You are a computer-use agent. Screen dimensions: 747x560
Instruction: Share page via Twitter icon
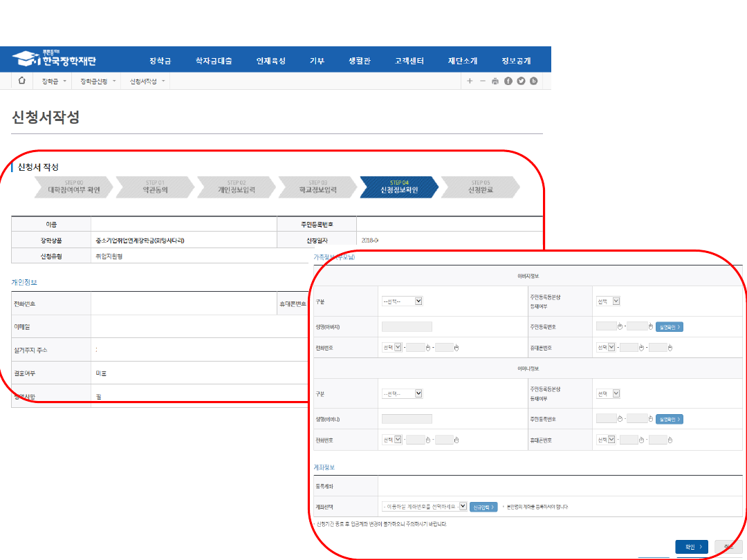point(521,81)
